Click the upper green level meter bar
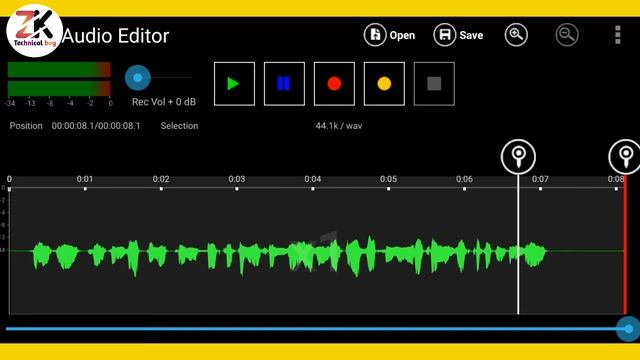 (59, 69)
